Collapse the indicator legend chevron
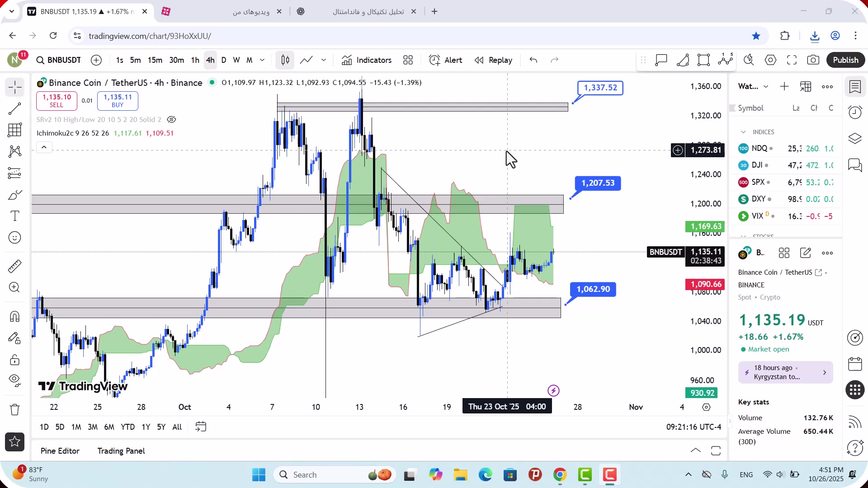 [44, 147]
